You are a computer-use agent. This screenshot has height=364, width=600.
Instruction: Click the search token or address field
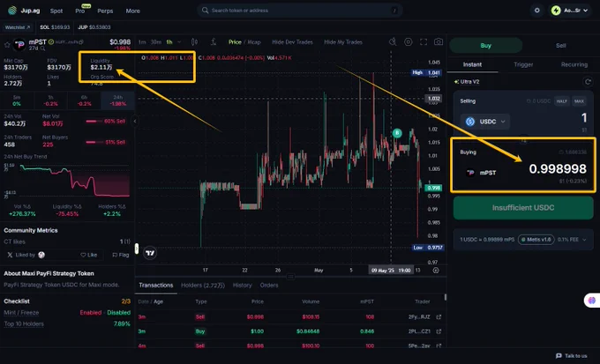coord(300,11)
